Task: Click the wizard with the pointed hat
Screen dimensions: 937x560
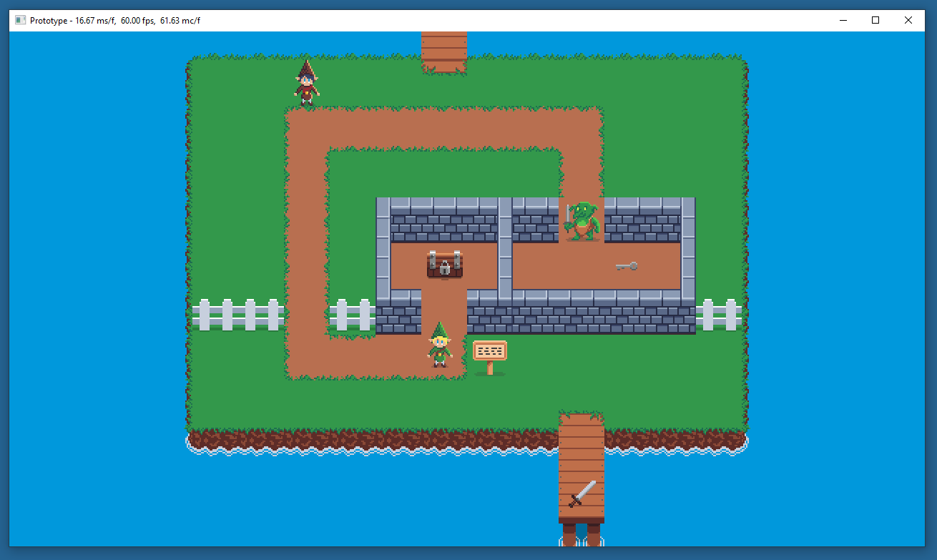Action: [x=307, y=84]
